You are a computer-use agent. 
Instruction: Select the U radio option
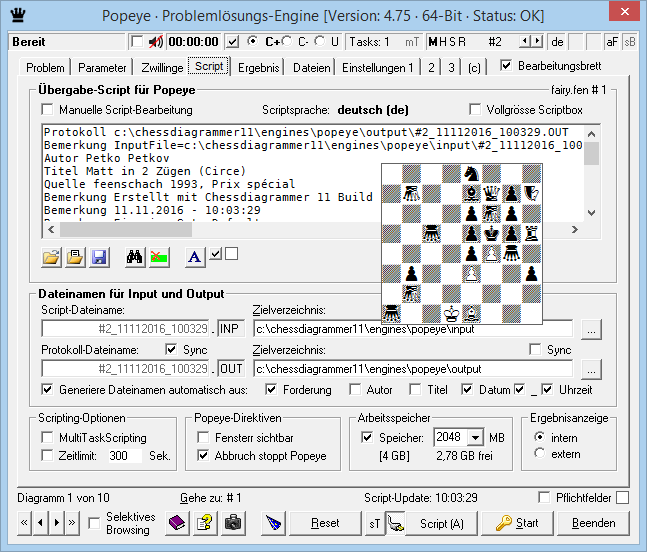319,41
